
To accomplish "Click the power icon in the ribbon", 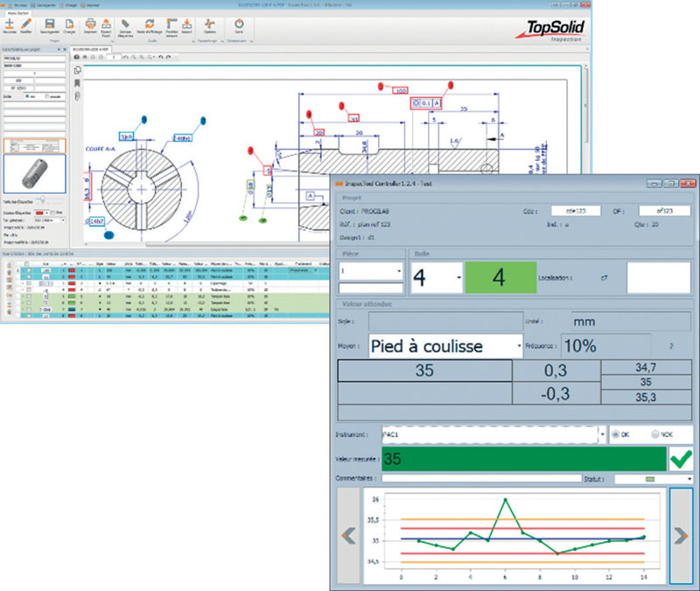I will coord(239,24).
